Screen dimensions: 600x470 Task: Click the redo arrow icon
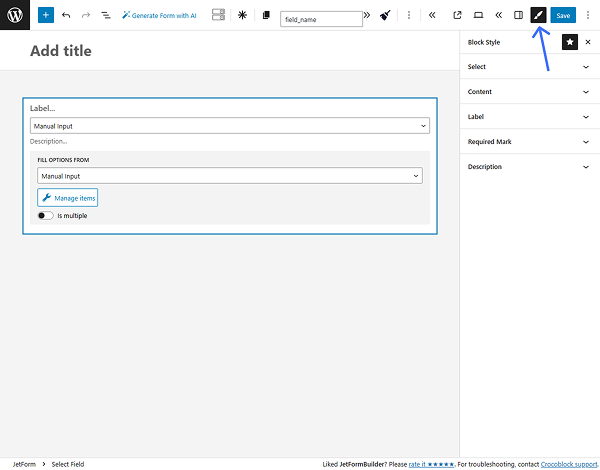(x=86, y=15)
